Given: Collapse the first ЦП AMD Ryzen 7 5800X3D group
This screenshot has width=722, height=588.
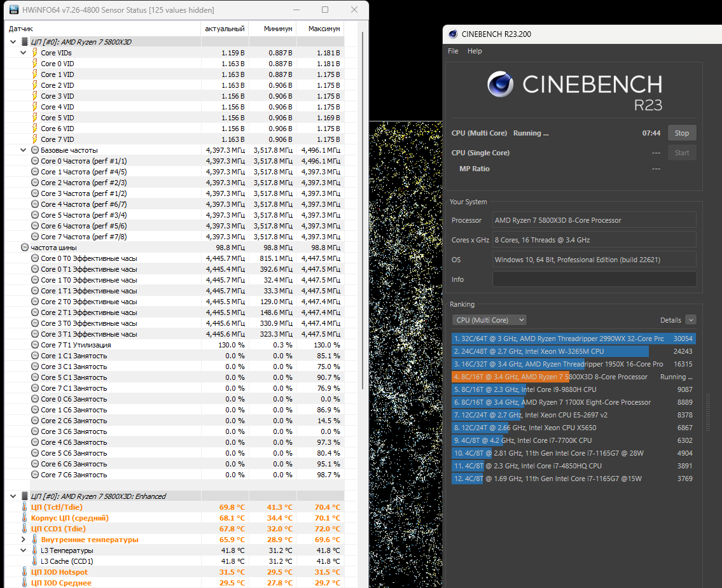Looking at the screenshot, I should pos(13,42).
